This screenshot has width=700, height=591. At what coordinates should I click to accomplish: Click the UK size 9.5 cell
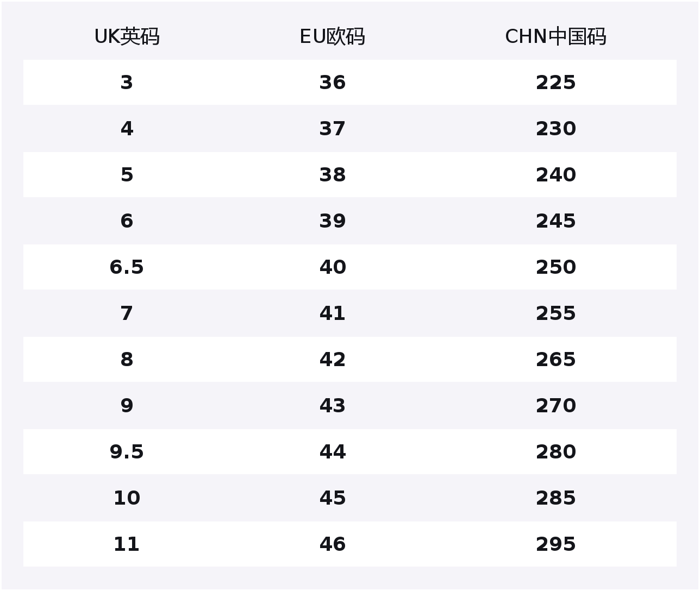pyautogui.click(x=127, y=452)
